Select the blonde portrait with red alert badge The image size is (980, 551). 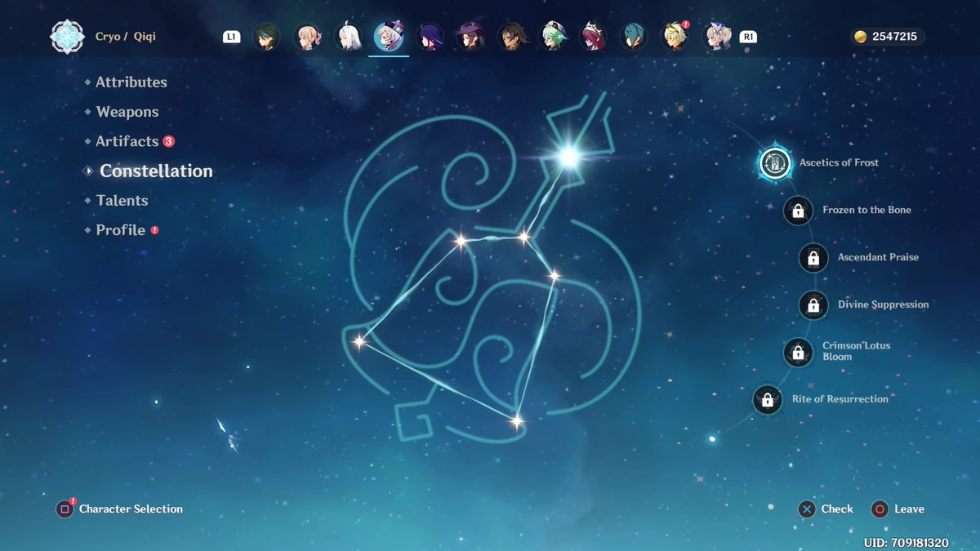point(675,37)
